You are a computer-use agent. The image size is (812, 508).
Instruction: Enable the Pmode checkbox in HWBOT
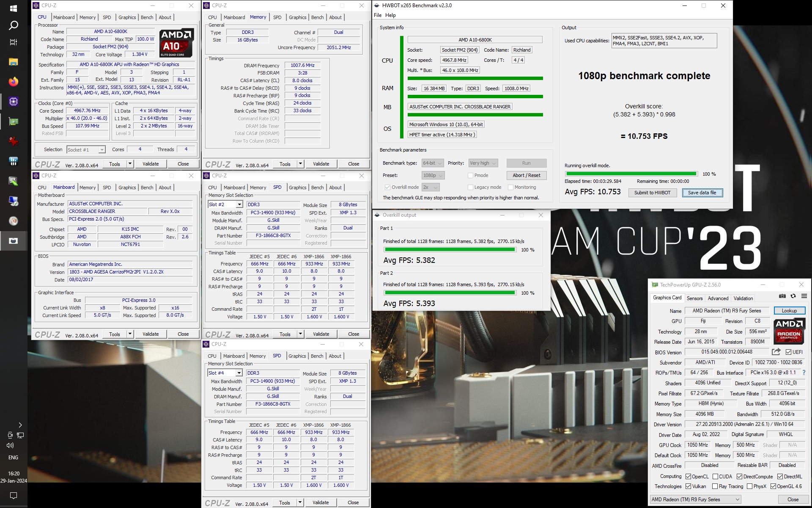point(470,175)
